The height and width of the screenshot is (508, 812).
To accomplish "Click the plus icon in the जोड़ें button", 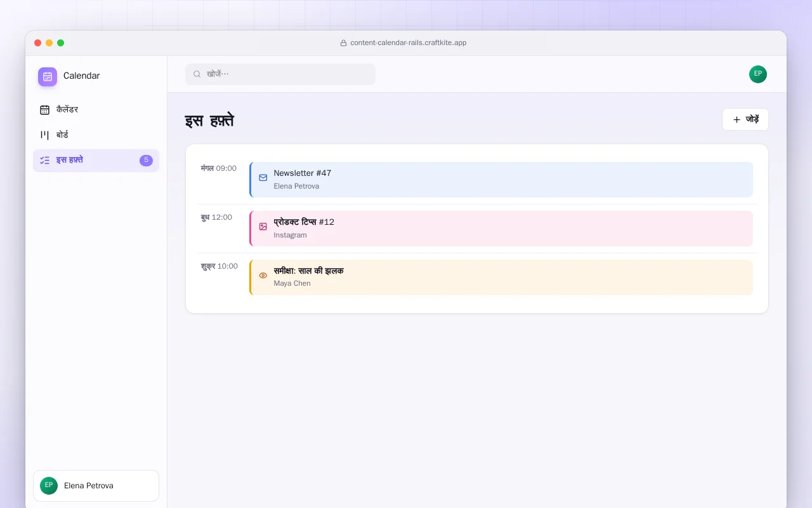I will tap(737, 119).
